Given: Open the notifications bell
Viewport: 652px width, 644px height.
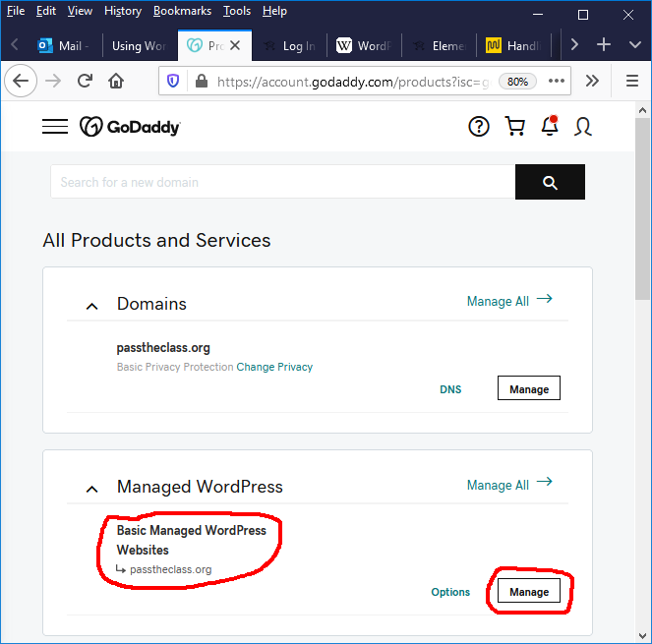Looking at the screenshot, I should [550, 127].
